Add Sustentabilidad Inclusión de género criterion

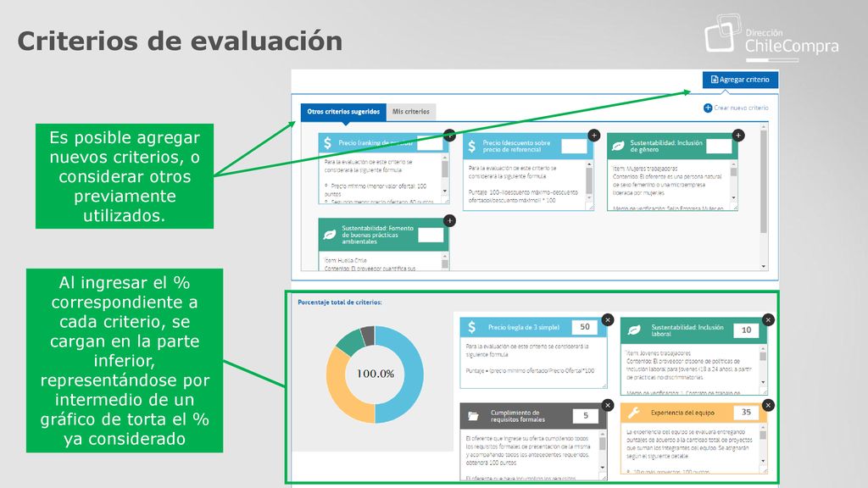coord(738,135)
